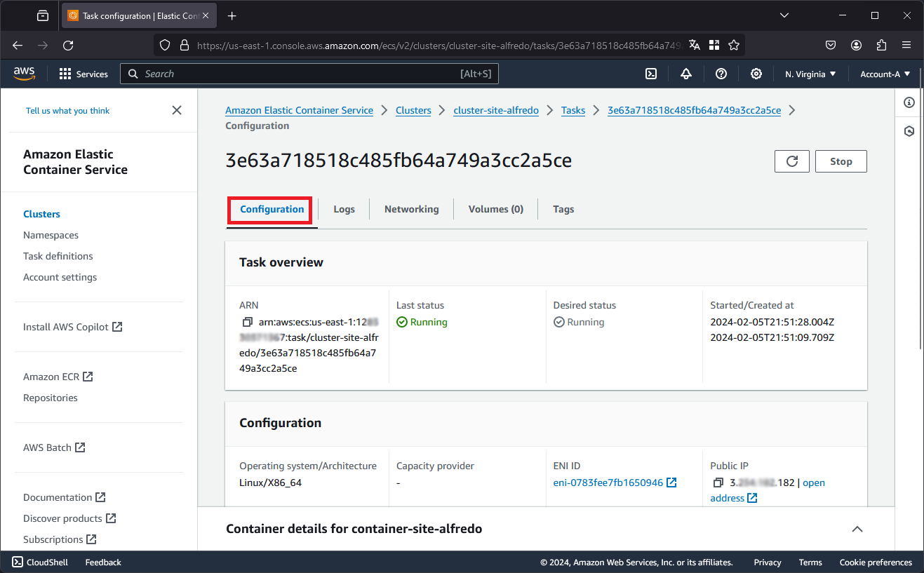Open Firefox View tab list icon
This screenshot has width=924, height=573.
click(x=43, y=15)
